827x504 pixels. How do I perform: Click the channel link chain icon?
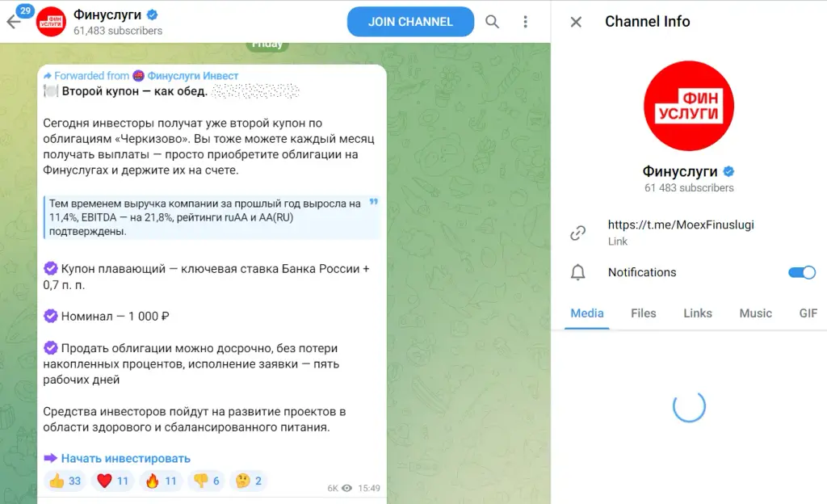pos(578,233)
